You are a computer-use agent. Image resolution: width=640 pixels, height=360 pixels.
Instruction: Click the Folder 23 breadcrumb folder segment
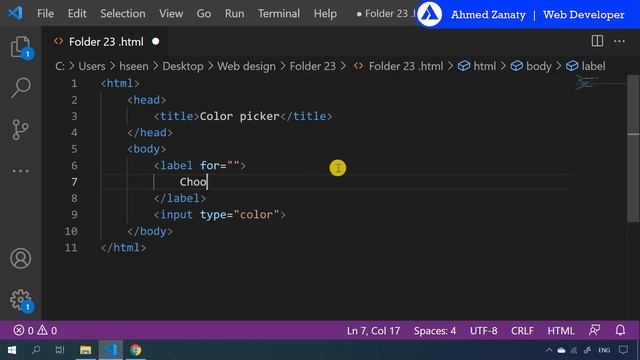[x=313, y=66]
